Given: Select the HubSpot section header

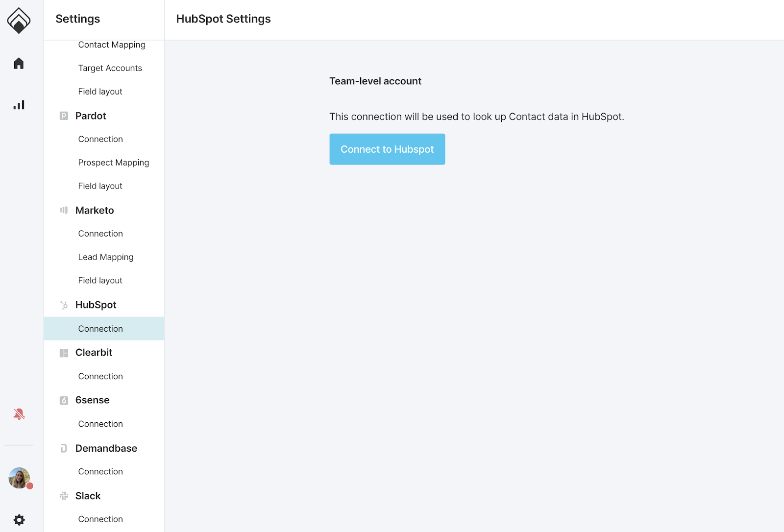Looking at the screenshot, I should [x=96, y=305].
